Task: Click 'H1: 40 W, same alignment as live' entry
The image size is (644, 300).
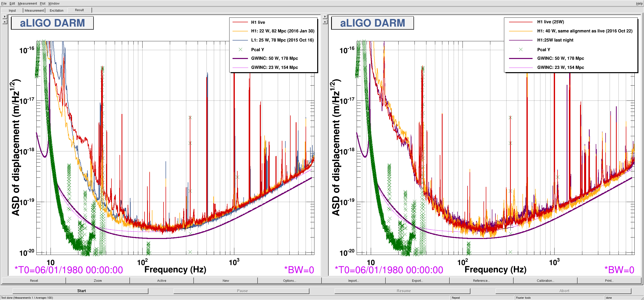Action: pyautogui.click(x=585, y=31)
